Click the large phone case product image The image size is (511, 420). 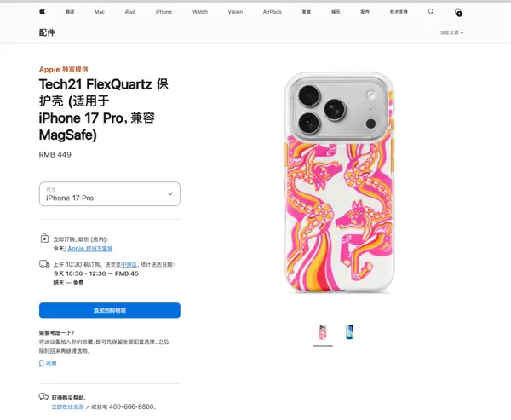[336, 183]
